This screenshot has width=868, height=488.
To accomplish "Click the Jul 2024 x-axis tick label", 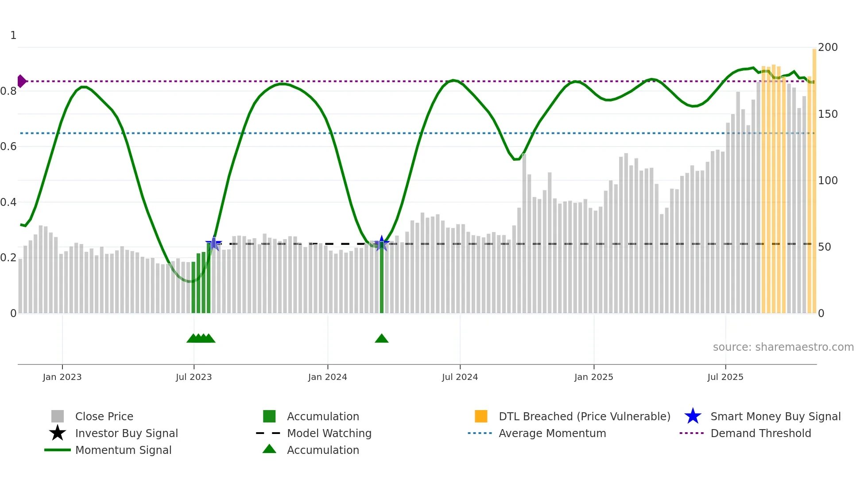I will pyautogui.click(x=460, y=377).
